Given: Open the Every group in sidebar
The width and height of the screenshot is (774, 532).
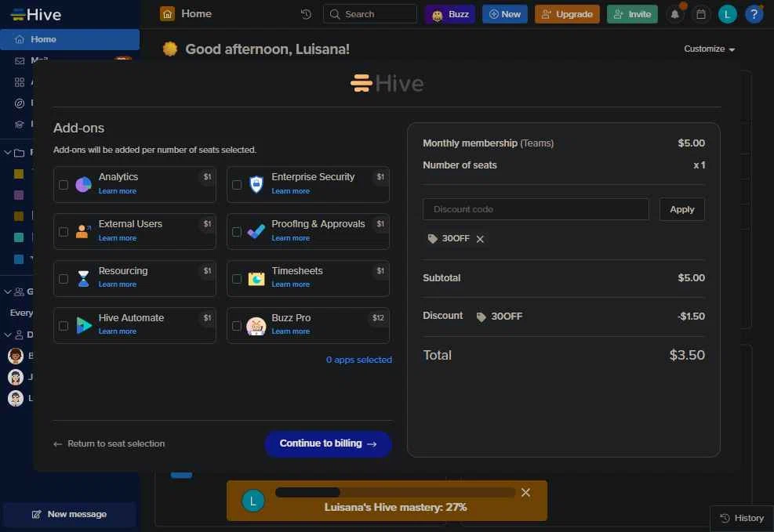Looking at the screenshot, I should [21, 313].
